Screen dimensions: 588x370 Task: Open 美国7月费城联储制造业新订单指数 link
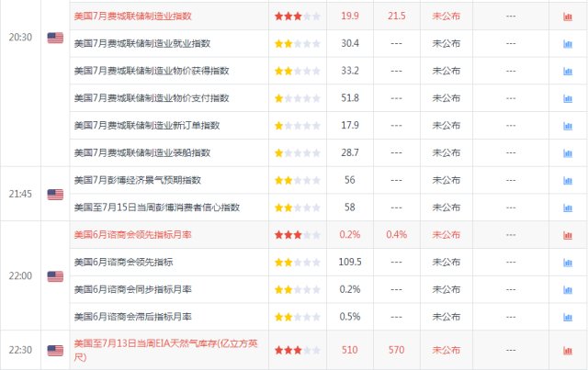147,126
